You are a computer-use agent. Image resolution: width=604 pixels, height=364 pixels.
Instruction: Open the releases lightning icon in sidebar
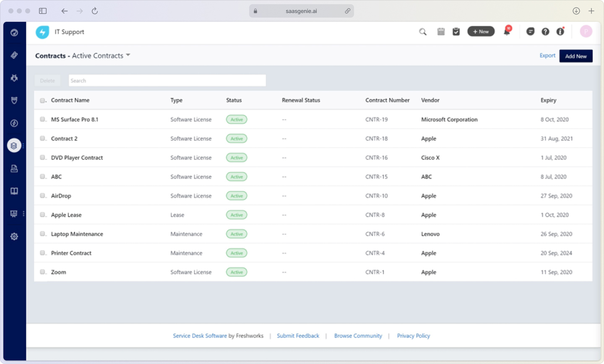click(14, 123)
